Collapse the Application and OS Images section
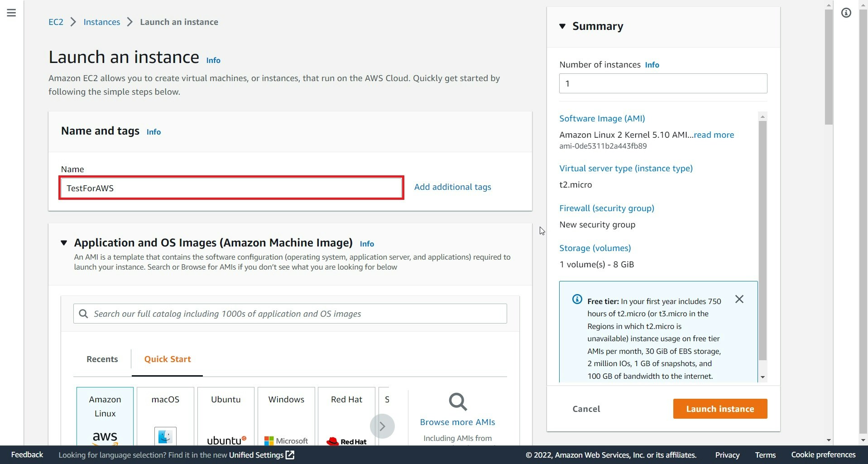This screenshot has width=868, height=464. coord(63,243)
